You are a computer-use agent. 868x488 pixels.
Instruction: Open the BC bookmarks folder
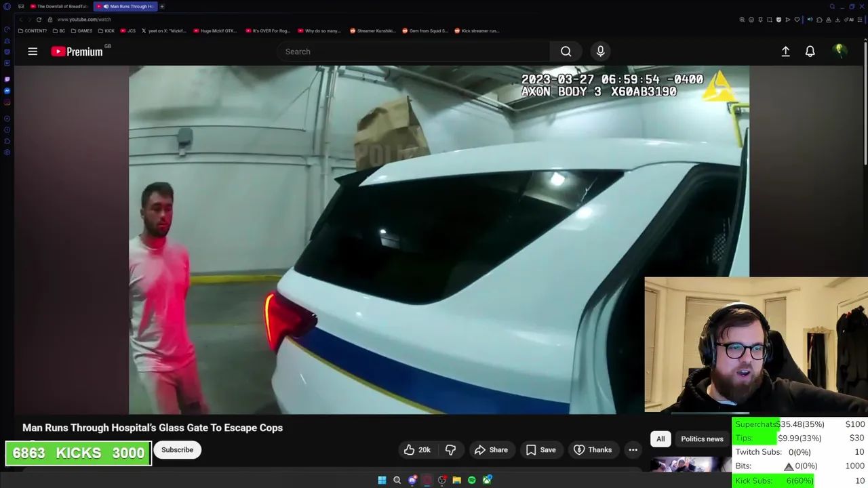(59, 30)
